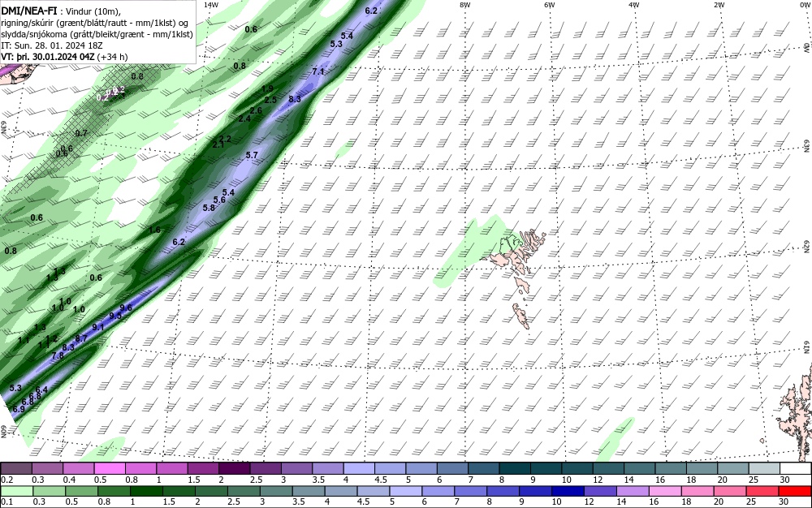Click the 0.7 value in the hatched band
Image resolution: width=812 pixels, height=508 pixels.
click(x=81, y=133)
